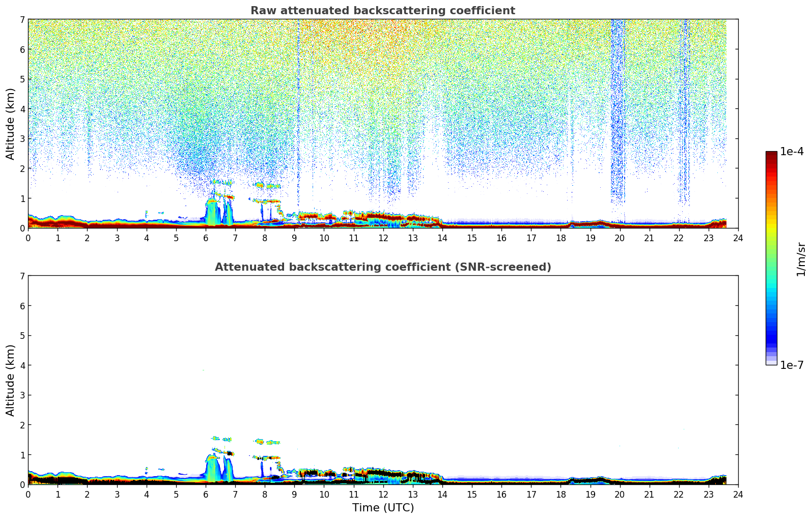Click the x-axis tick label 6 below the bottom plot
This screenshot has height=519, width=812.
[x=206, y=495]
